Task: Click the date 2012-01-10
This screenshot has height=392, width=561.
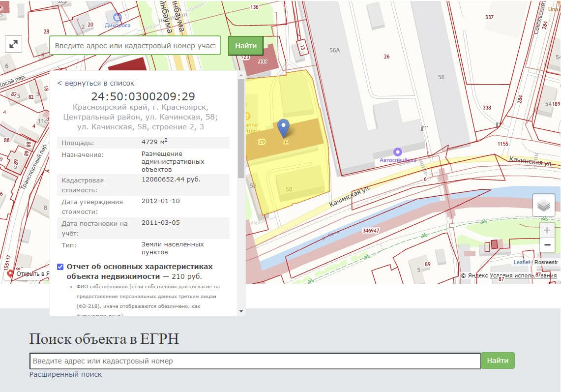Action: (161, 201)
